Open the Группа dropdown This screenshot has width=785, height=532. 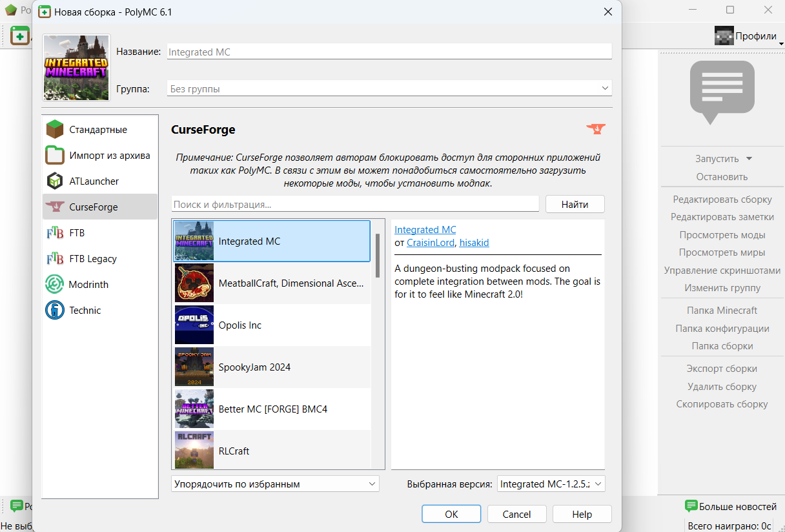coord(389,88)
